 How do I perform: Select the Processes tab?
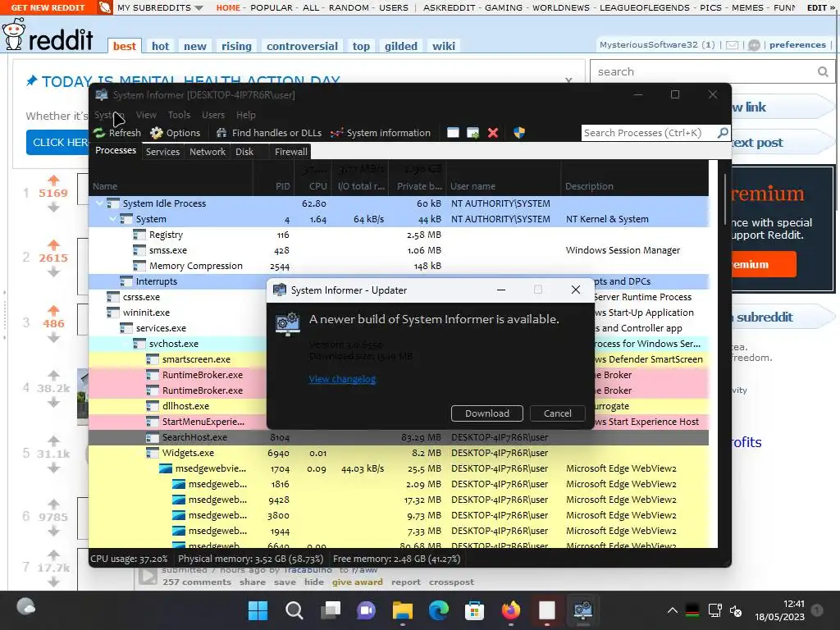pos(116,151)
